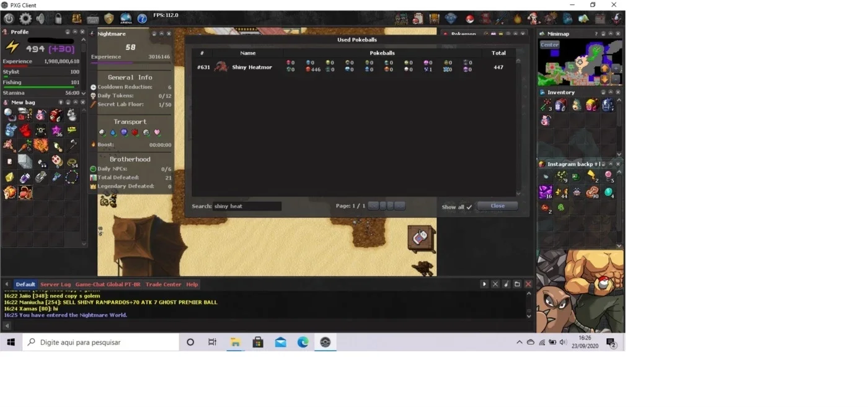The height and width of the screenshot is (407, 868).
Task: Click the Pokeball icon in top toolbar
Action: click(x=469, y=19)
